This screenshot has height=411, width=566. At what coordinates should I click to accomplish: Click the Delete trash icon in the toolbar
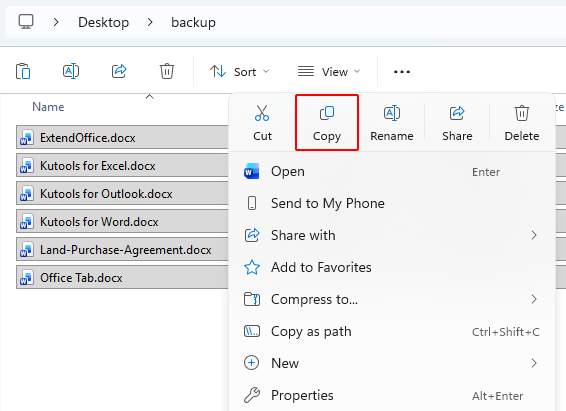[x=167, y=71]
